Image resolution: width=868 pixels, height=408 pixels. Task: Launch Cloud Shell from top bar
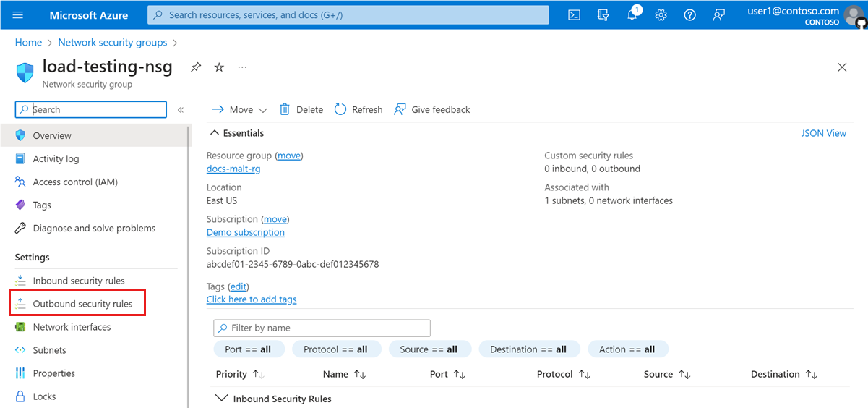(x=574, y=14)
